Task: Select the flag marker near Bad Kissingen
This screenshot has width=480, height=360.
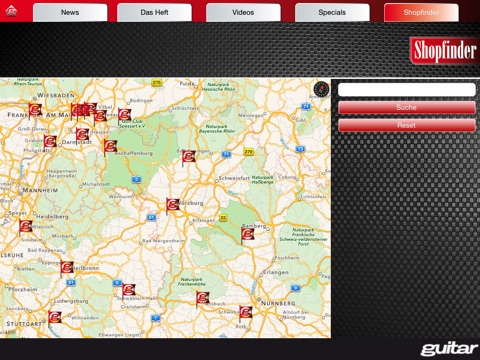Action: (x=188, y=157)
